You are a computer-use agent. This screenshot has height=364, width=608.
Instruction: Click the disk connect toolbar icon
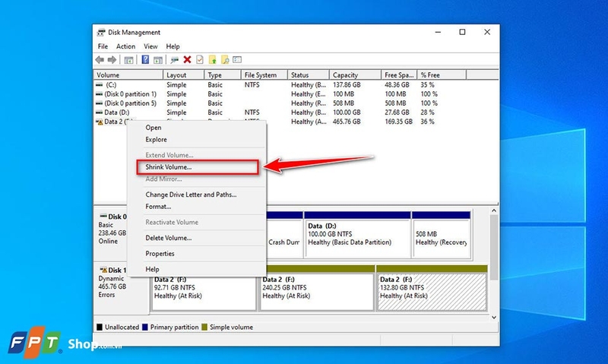[x=175, y=60]
